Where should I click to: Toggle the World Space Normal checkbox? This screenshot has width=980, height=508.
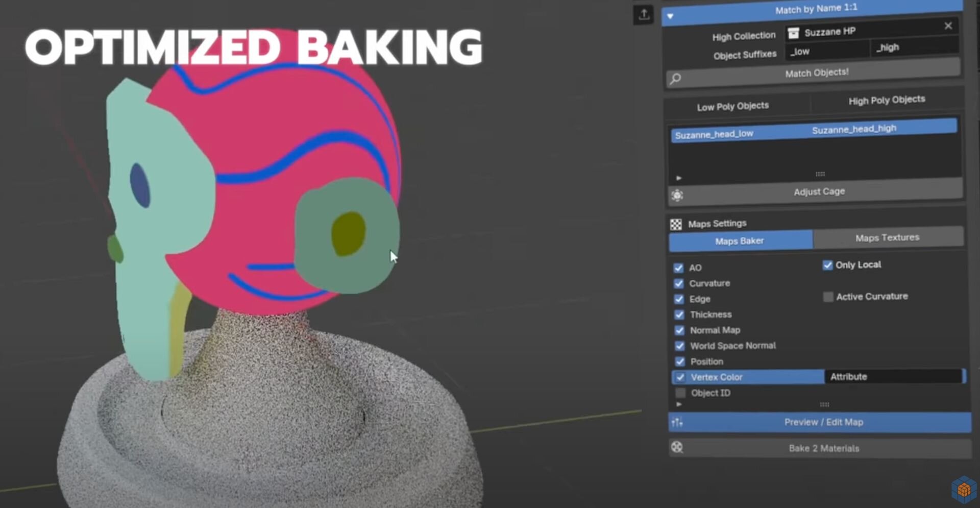coord(679,346)
